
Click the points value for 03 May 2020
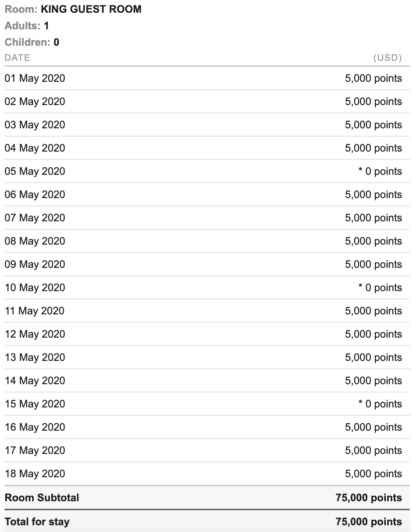(x=373, y=125)
